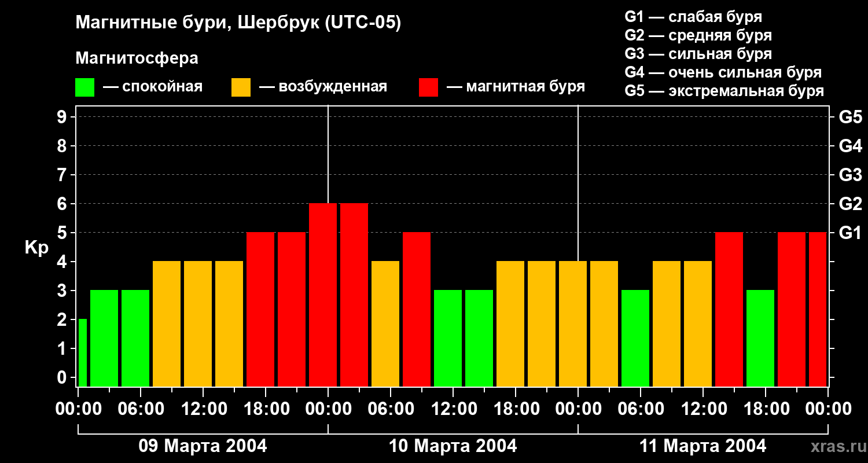Click the red Kp 6 bar ending 09 March
The width and height of the screenshot is (868, 463).
pos(323,295)
